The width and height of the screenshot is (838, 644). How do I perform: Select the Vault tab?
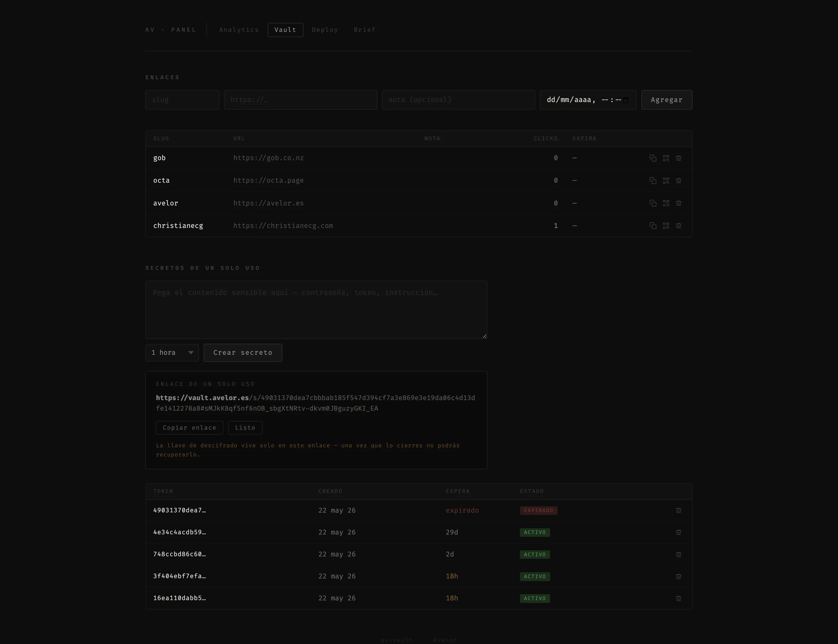(x=285, y=30)
